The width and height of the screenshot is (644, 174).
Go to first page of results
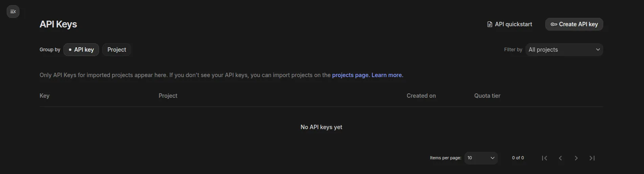545,158
